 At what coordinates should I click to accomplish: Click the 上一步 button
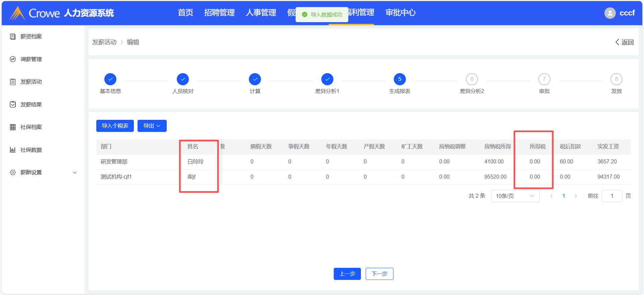point(347,274)
